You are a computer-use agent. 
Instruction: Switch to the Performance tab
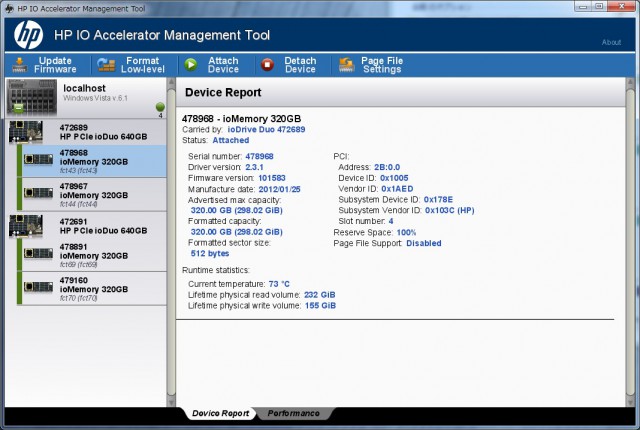click(293, 413)
